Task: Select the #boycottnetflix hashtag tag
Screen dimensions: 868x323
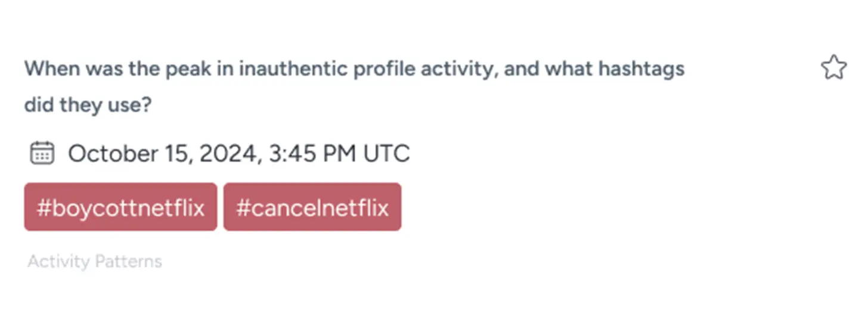Action: (120, 207)
